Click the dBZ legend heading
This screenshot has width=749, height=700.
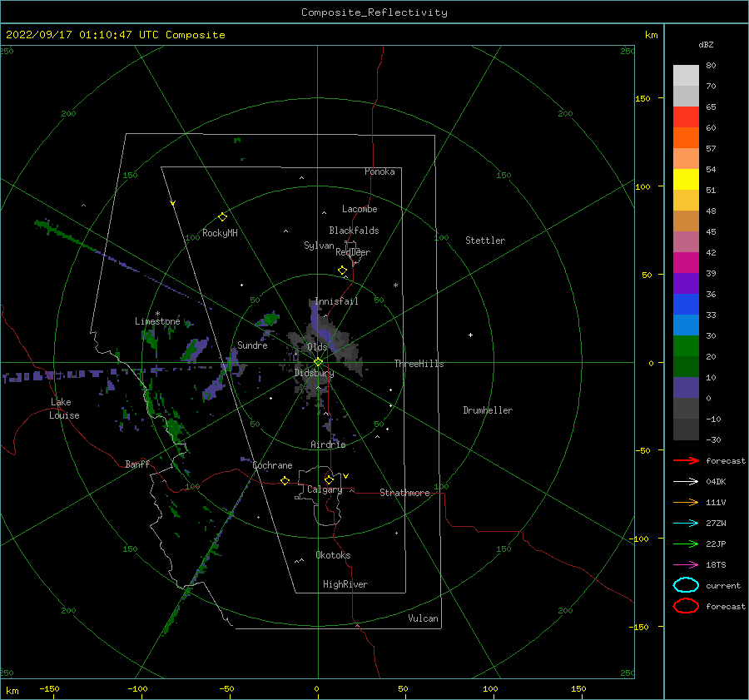pyautogui.click(x=706, y=44)
